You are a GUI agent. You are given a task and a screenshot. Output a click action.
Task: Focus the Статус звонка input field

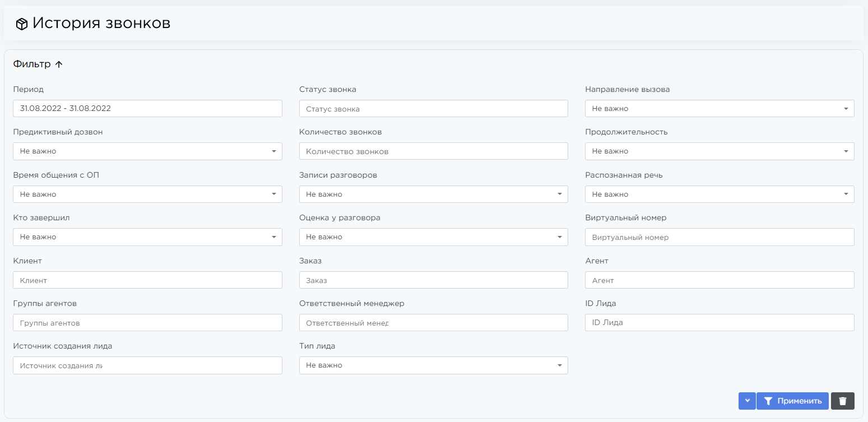[433, 109]
